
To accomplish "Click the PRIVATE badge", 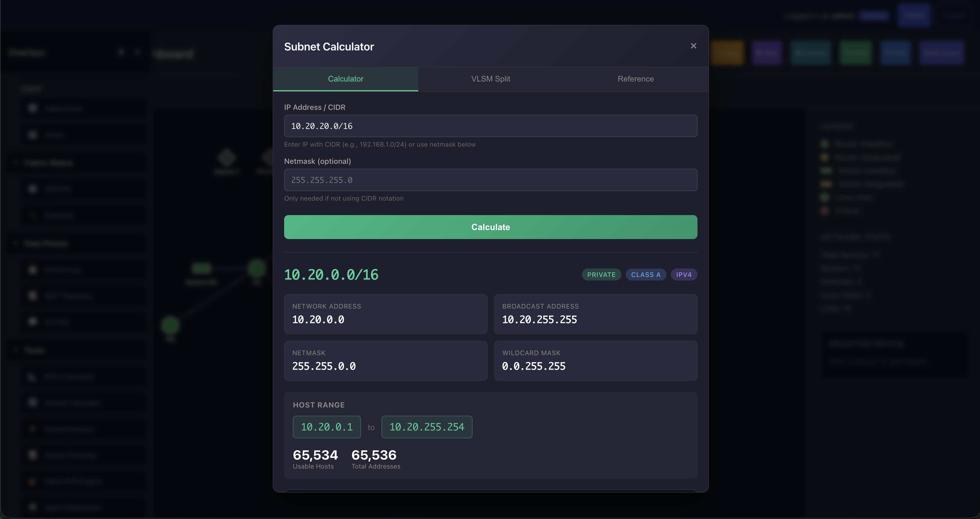I will (x=601, y=274).
